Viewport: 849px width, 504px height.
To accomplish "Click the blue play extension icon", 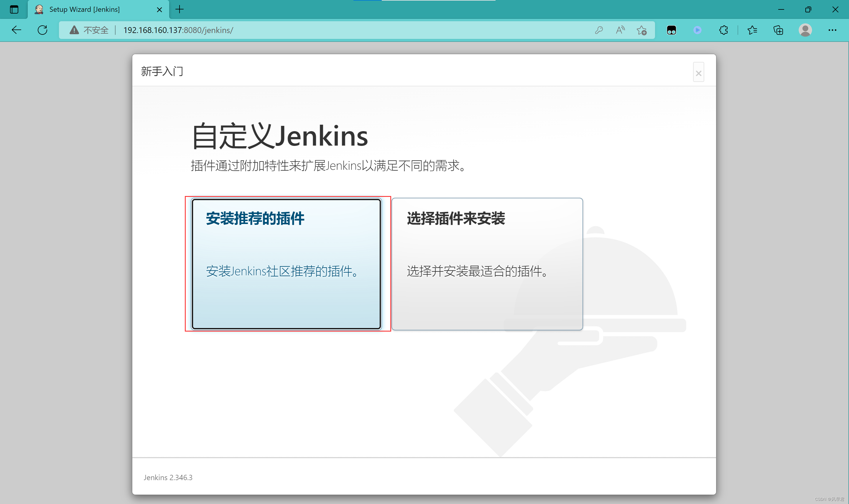I will click(x=697, y=30).
